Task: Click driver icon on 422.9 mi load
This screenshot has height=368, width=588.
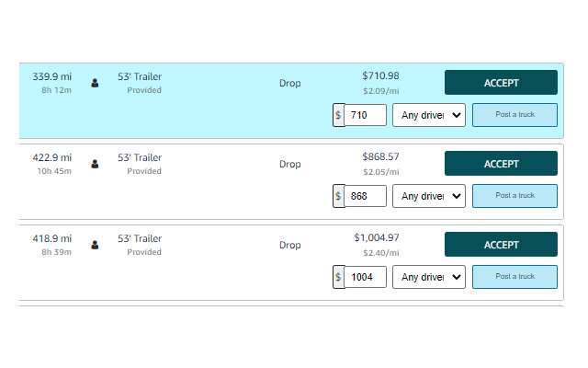Action: pyautogui.click(x=95, y=164)
